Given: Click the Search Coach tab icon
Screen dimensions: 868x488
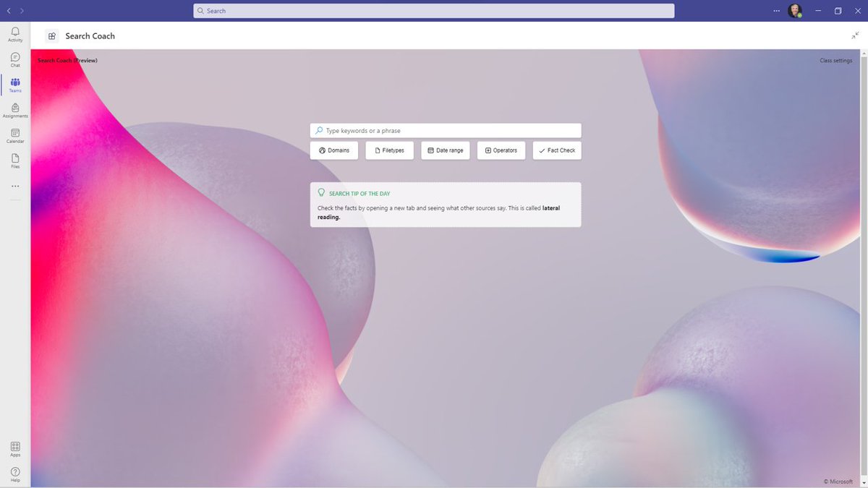Looking at the screenshot, I should [x=52, y=36].
